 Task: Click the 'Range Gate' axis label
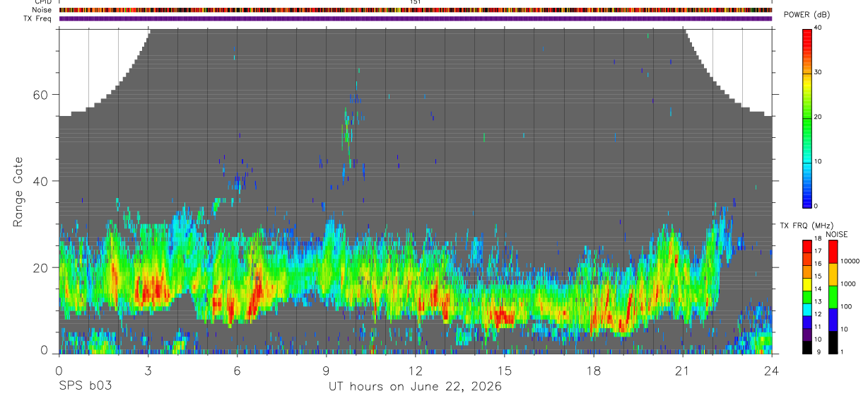(x=19, y=192)
